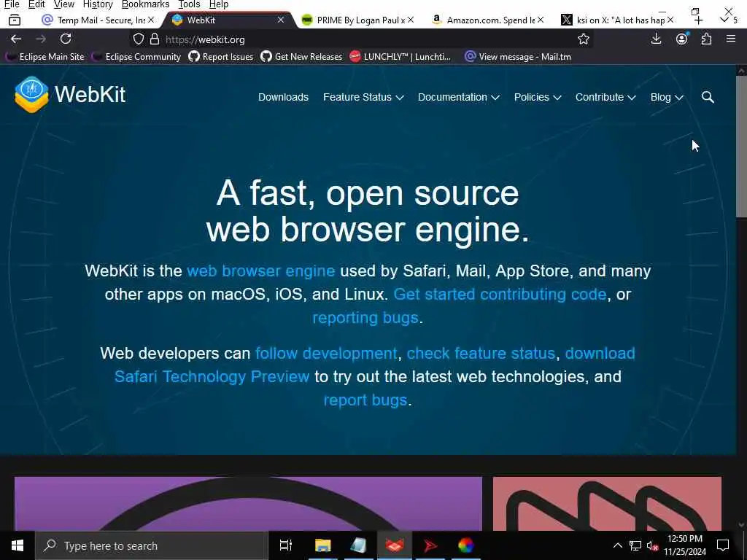Open Windows Start menu

tap(18, 545)
